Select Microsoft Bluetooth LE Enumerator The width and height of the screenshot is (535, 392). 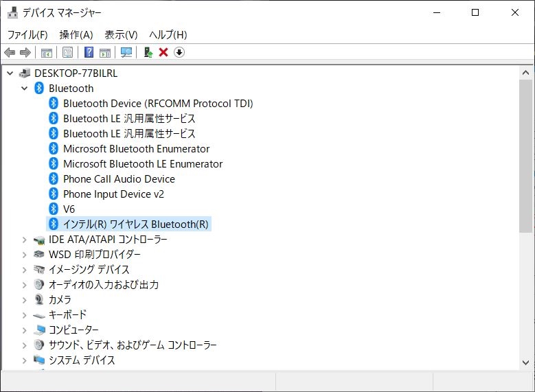click(143, 164)
